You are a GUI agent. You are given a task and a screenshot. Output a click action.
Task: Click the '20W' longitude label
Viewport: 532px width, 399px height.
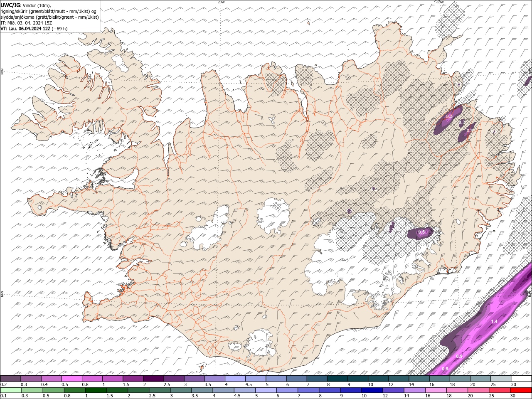coord(221,2)
